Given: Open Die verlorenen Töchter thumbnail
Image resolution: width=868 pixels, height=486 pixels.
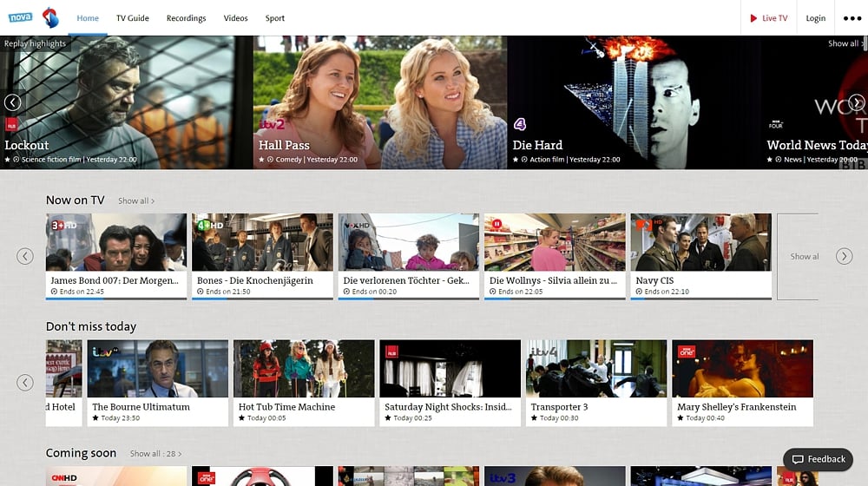Looking at the screenshot, I should (409, 242).
